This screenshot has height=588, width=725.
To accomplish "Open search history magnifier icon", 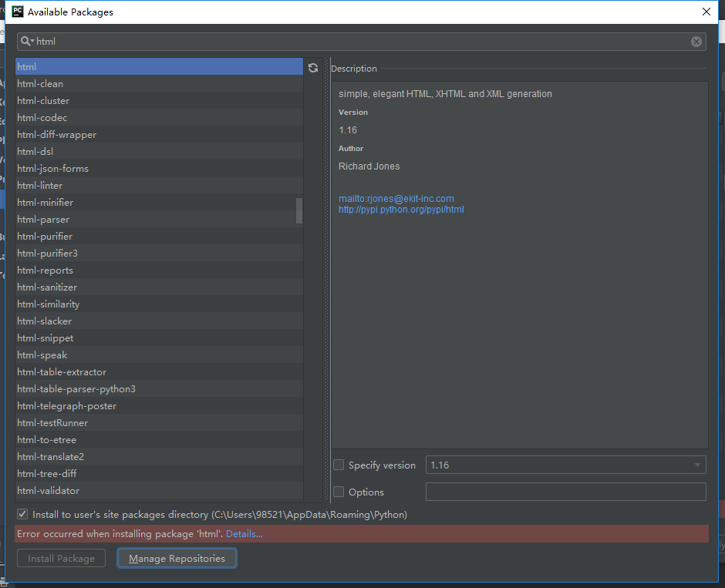I will [27, 41].
